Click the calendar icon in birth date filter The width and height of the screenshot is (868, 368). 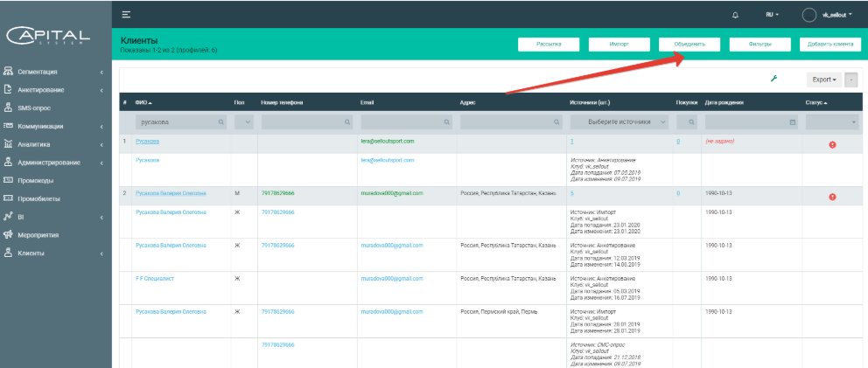pyautogui.click(x=793, y=122)
